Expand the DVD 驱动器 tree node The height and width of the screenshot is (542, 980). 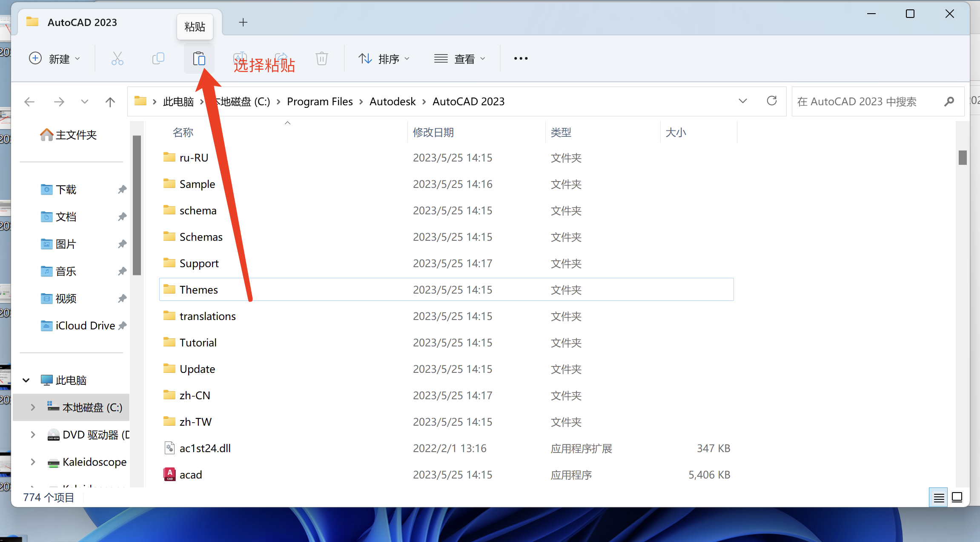33,435
